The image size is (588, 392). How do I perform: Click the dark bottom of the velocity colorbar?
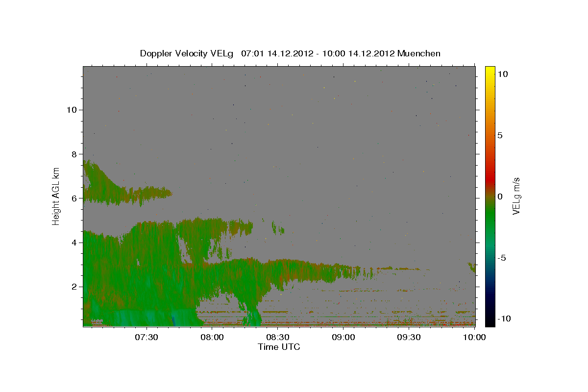coord(490,316)
